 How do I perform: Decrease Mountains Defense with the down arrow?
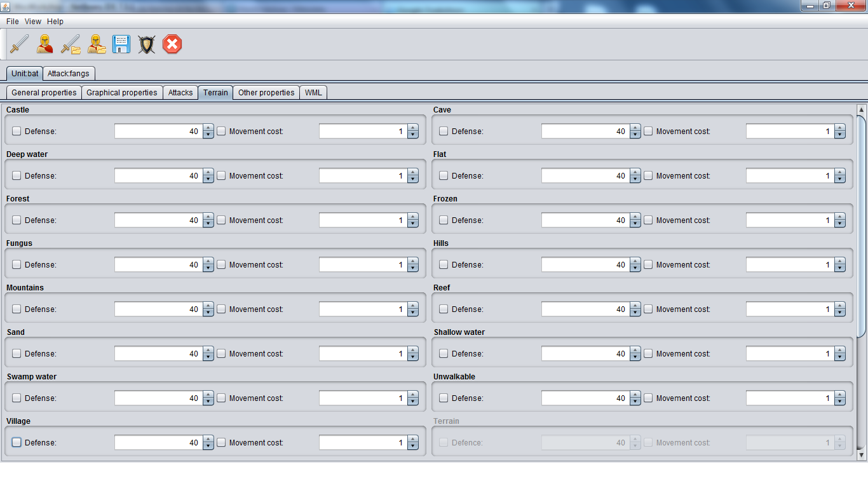pyautogui.click(x=208, y=313)
